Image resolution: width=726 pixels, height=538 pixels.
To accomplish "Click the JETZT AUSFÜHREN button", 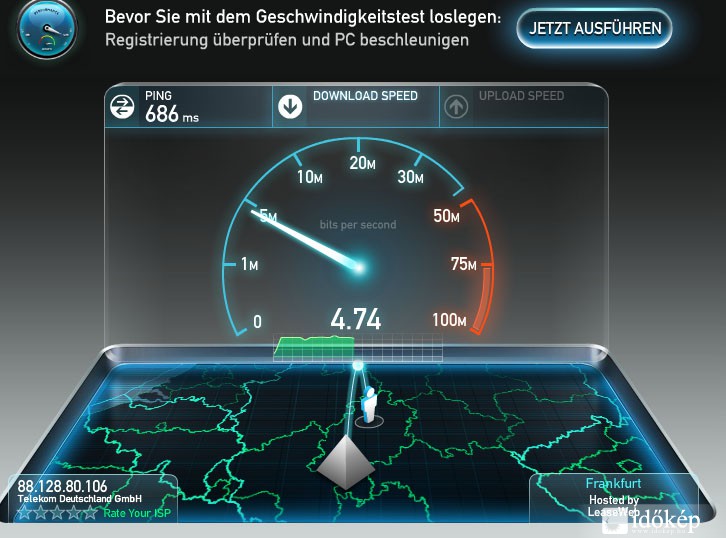I will coord(595,28).
